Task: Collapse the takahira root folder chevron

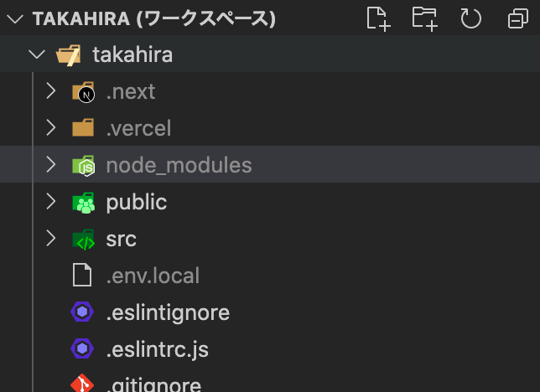Action: pos(35,55)
